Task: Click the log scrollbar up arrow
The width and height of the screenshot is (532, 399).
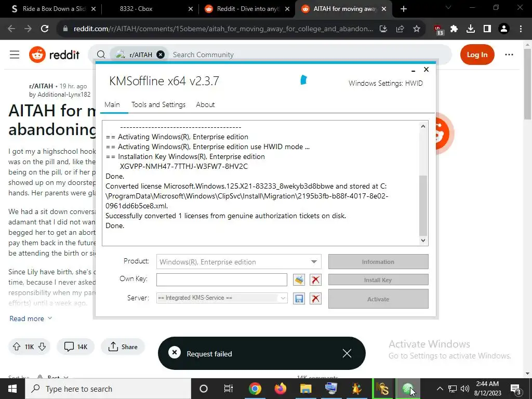Action: [423, 126]
